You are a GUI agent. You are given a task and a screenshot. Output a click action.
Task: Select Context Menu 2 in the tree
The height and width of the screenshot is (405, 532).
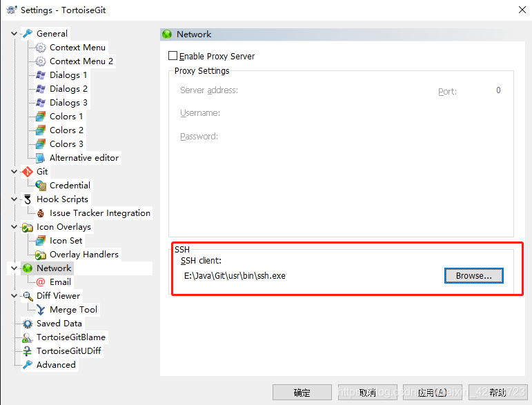[x=81, y=61]
